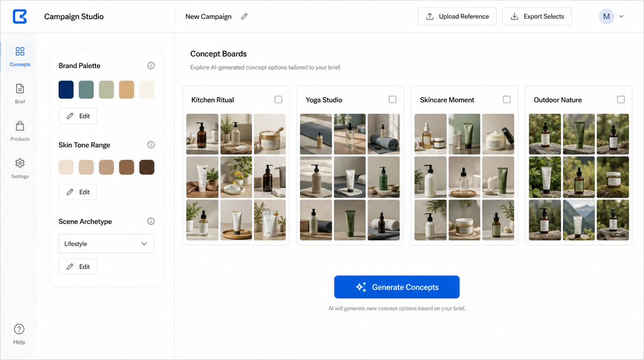Image resolution: width=644 pixels, height=360 pixels.
Task: Click the Outdoor Nature board title
Action: 558,100
